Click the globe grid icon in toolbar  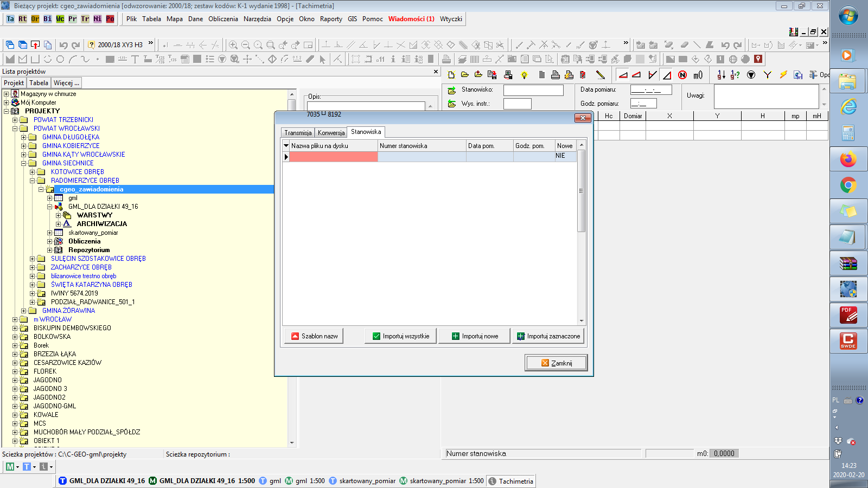[733, 59]
